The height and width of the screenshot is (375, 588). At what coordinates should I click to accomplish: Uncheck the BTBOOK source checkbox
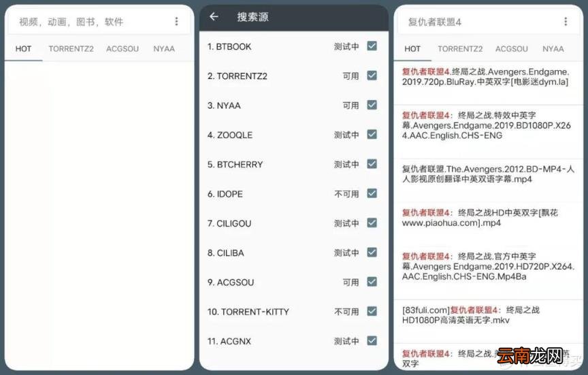pyautogui.click(x=372, y=46)
